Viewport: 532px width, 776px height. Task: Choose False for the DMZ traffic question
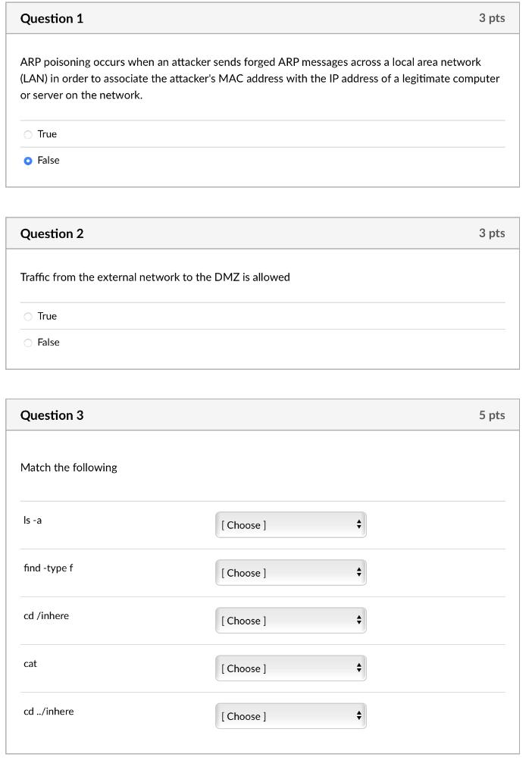coord(28,343)
